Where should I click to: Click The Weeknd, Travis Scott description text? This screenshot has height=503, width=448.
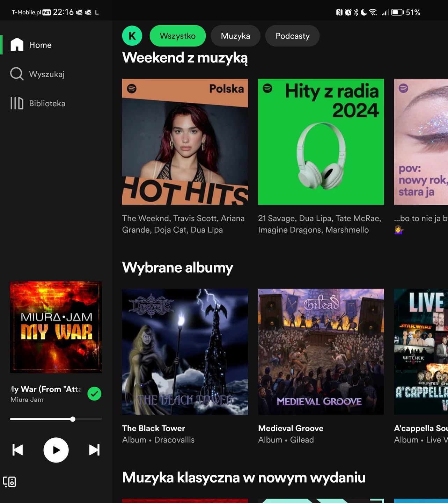183,224
